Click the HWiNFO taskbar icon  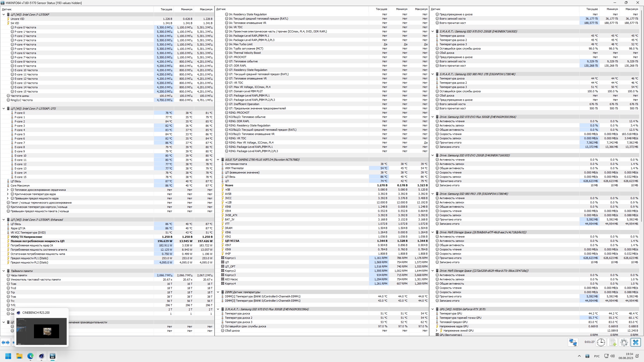coord(53,356)
